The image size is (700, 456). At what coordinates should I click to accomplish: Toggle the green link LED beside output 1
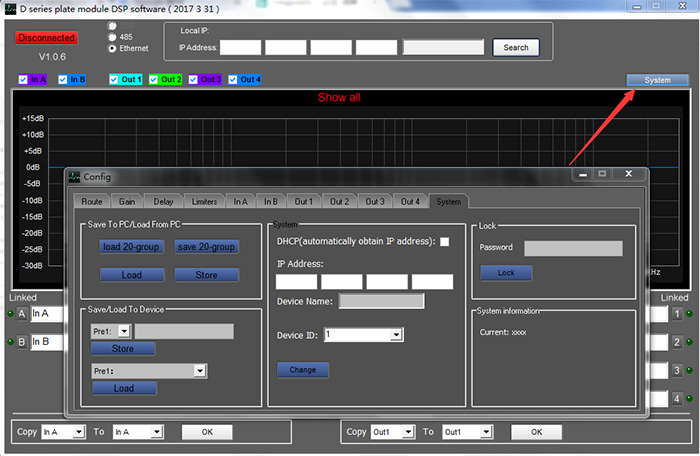[689, 314]
